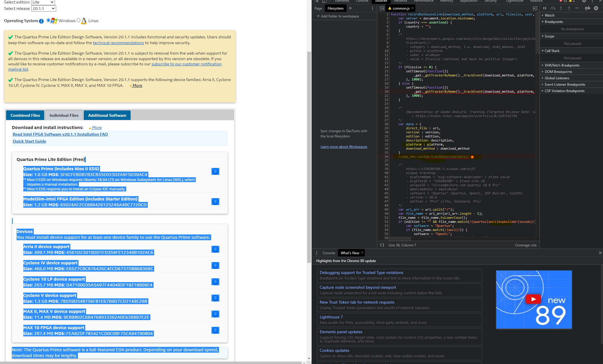Play the Chrome 89 video thumbnail

coord(533,299)
